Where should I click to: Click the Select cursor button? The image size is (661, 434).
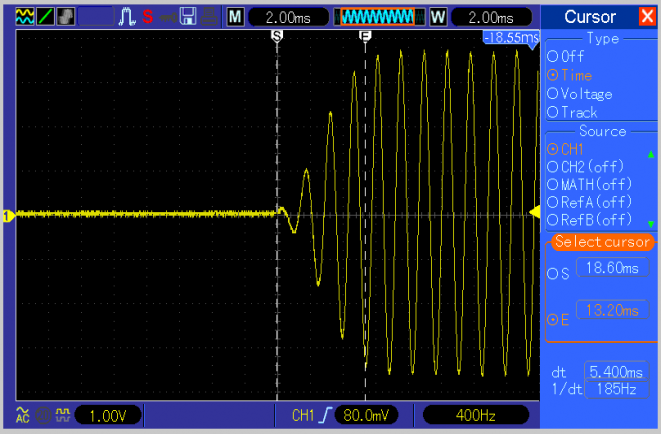pos(602,243)
